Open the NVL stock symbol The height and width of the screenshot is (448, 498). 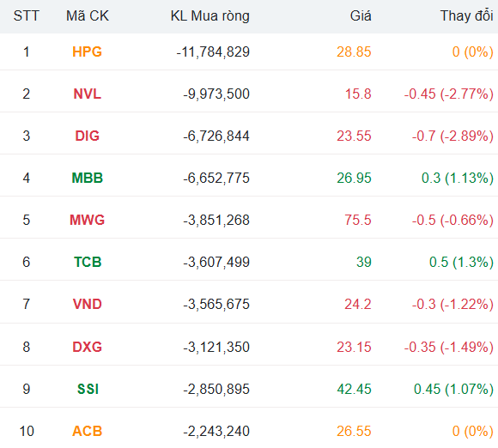click(x=88, y=94)
